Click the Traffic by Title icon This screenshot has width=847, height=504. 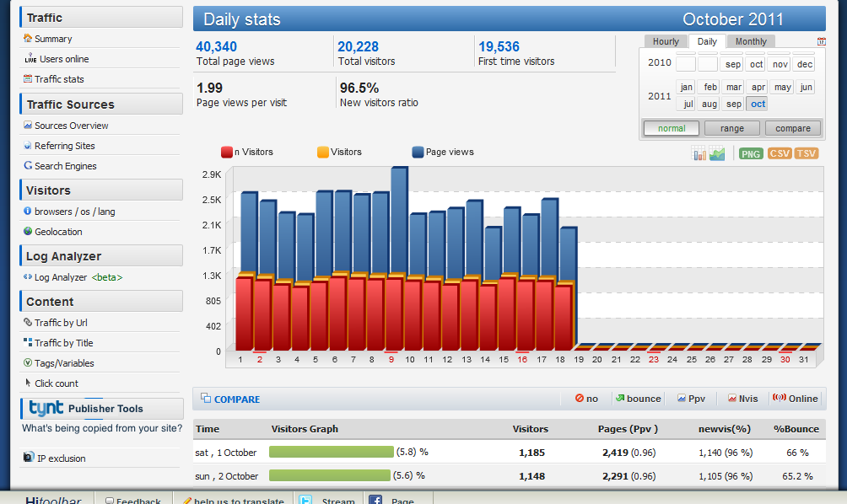28,342
